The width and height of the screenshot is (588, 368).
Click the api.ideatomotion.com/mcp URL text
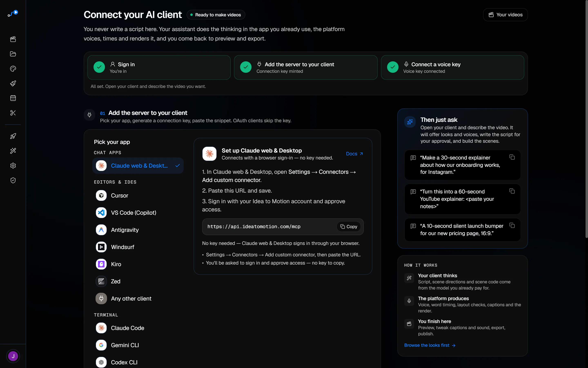tap(254, 227)
